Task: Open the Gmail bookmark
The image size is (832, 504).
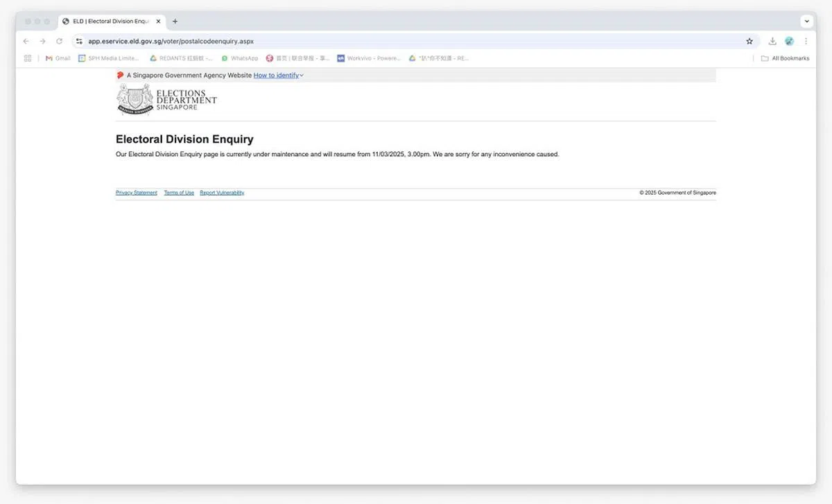Action: (x=58, y=58)
